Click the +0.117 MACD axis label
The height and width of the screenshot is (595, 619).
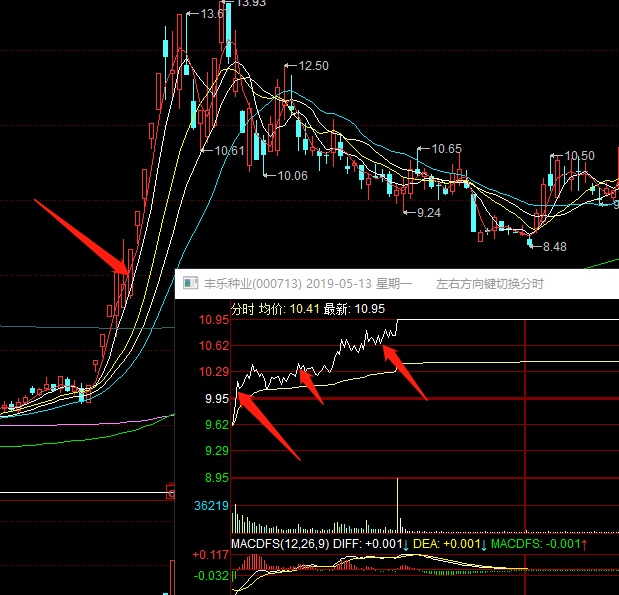[211, 555]
